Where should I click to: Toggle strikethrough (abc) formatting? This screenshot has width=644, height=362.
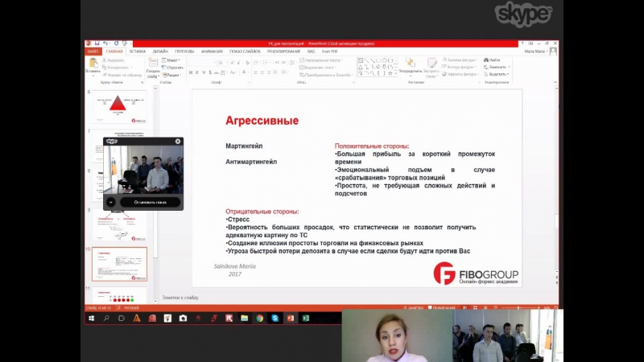click(x=216, y=72)
